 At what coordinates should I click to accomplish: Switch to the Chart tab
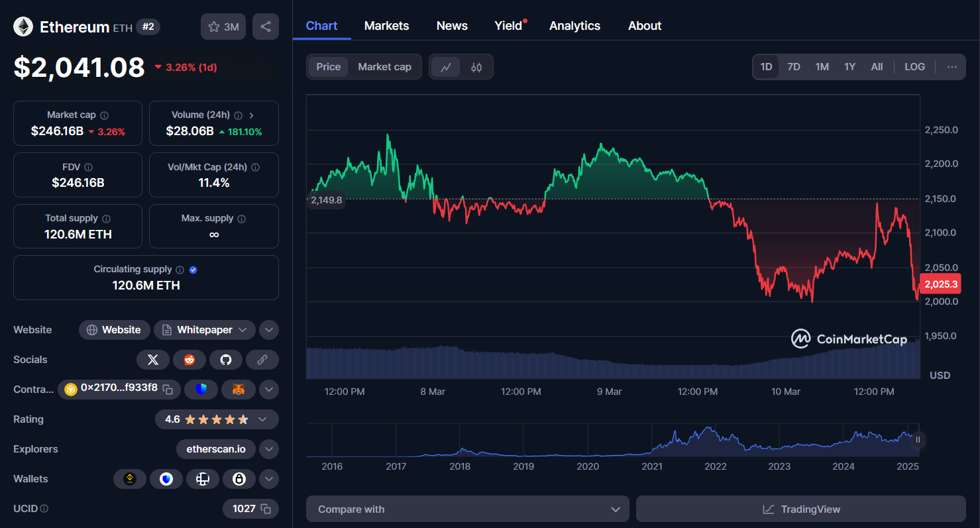321,26
